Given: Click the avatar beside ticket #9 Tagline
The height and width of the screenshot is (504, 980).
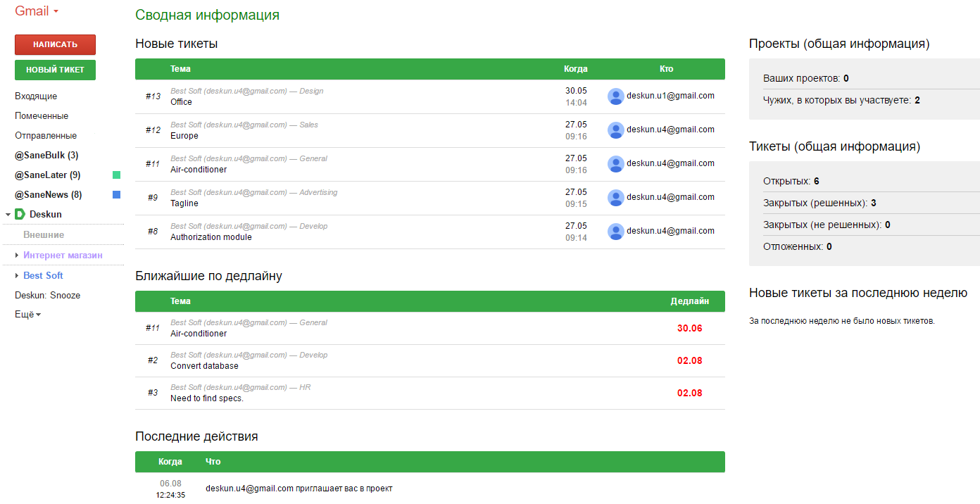Looking at the screenshot, I should coord(615,197).
